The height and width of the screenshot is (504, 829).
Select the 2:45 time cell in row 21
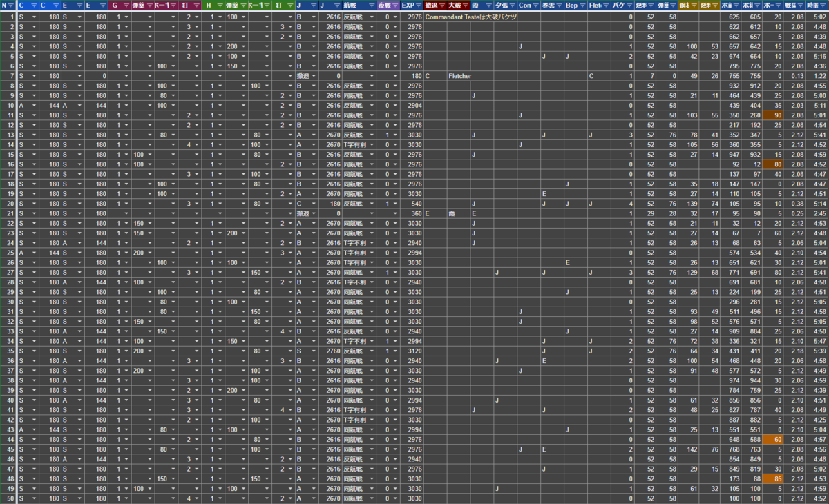(x=817, y=213)
